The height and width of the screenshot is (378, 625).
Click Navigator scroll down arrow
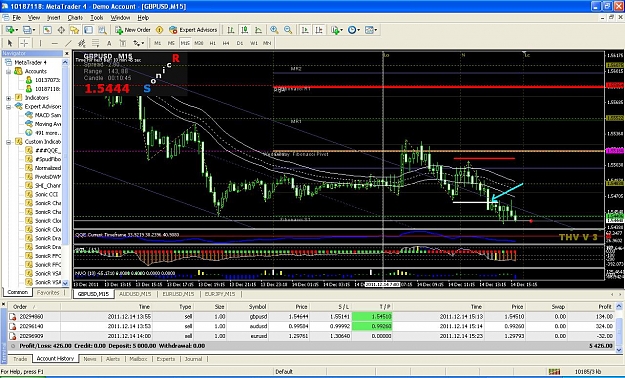point(65,283)
